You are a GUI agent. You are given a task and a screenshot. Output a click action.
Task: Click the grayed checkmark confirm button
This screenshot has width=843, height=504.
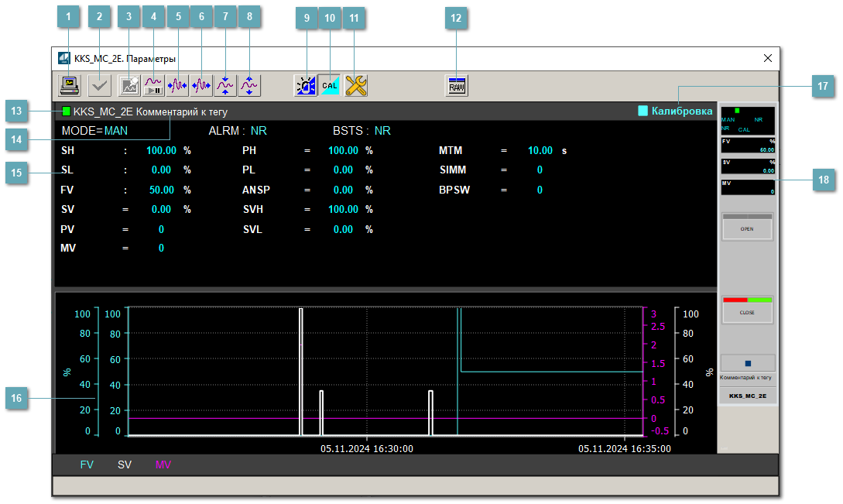pyautogui.click(x=98, y=85)
